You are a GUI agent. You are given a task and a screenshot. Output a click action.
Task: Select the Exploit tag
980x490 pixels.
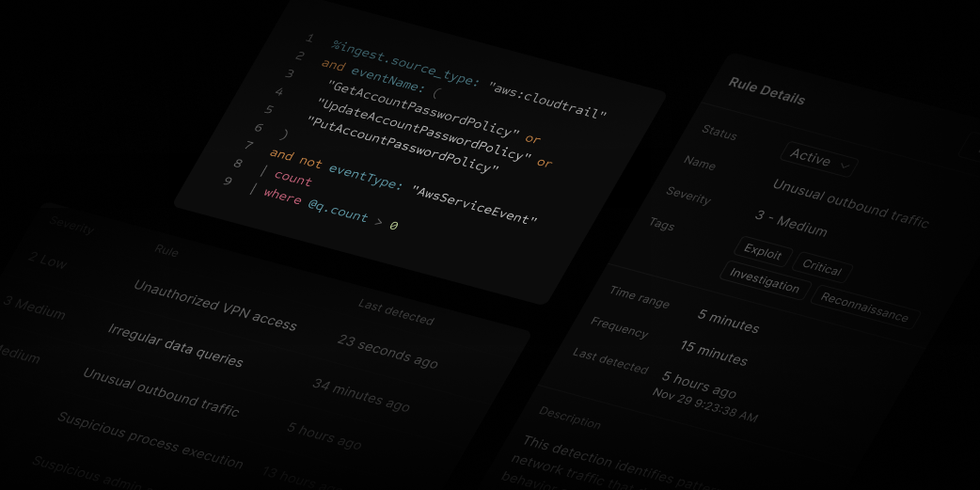coord(763,251)
